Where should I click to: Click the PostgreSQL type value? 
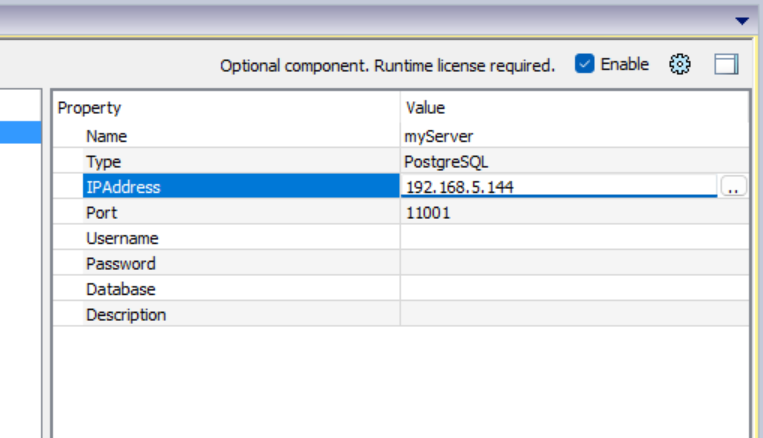click(x=446, y=162)
